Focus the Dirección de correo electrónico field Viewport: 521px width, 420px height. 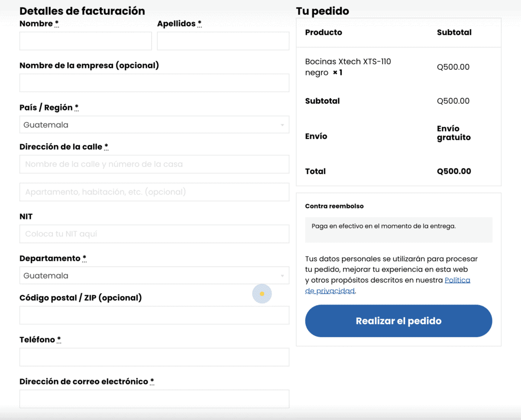coord(154,399)
